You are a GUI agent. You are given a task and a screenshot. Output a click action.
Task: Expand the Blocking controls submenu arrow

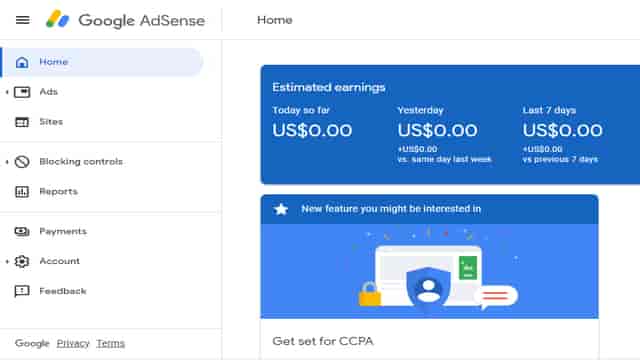coord(7,162)
